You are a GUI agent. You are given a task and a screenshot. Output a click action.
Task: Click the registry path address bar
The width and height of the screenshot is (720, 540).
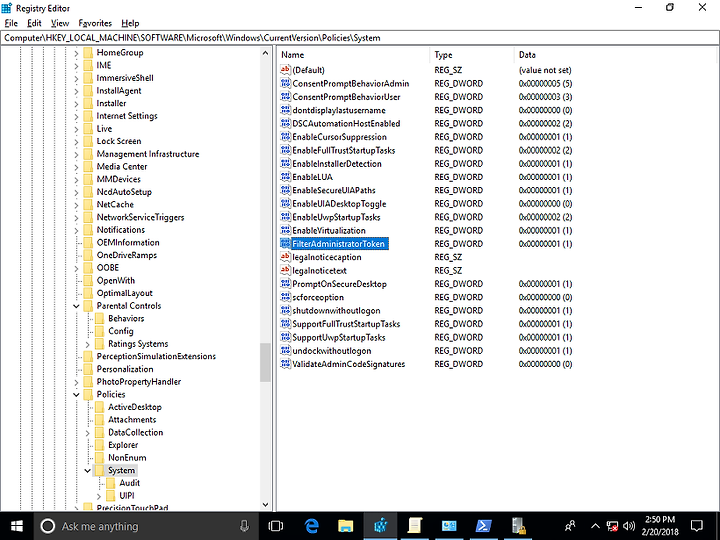[x=360, y=38]
